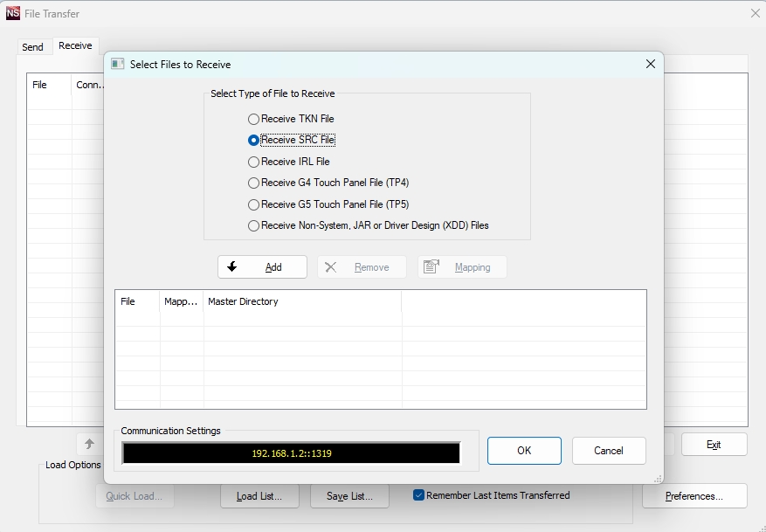766x532 pixels.
Task: Cancel the Select Files to Receive dialog
Action: coord(609,451)
